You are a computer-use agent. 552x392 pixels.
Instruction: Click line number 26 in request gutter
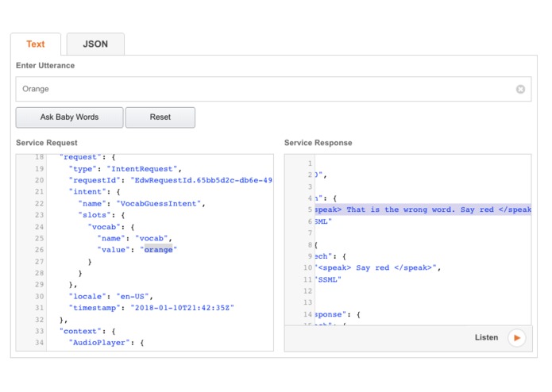tap(39, 249)
